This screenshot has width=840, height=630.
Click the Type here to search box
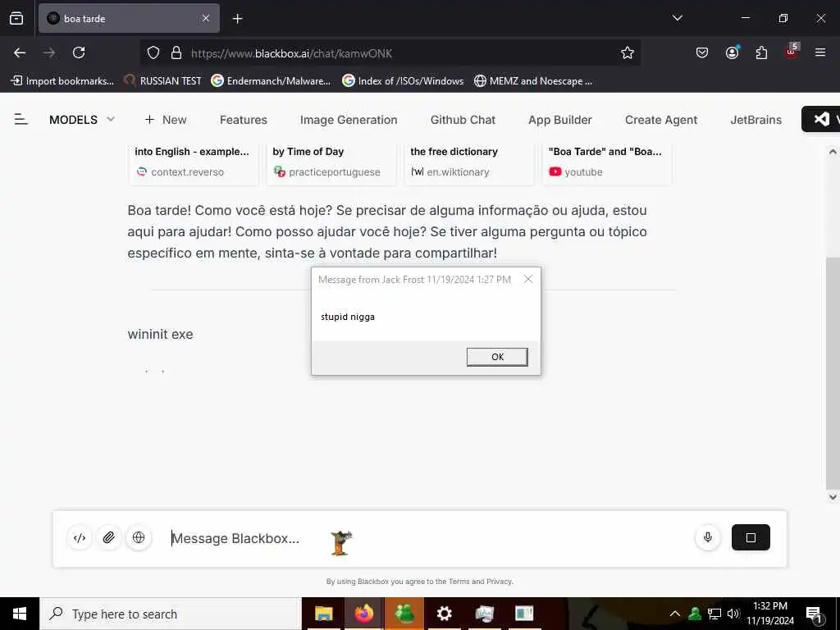(x=171, y=614)
